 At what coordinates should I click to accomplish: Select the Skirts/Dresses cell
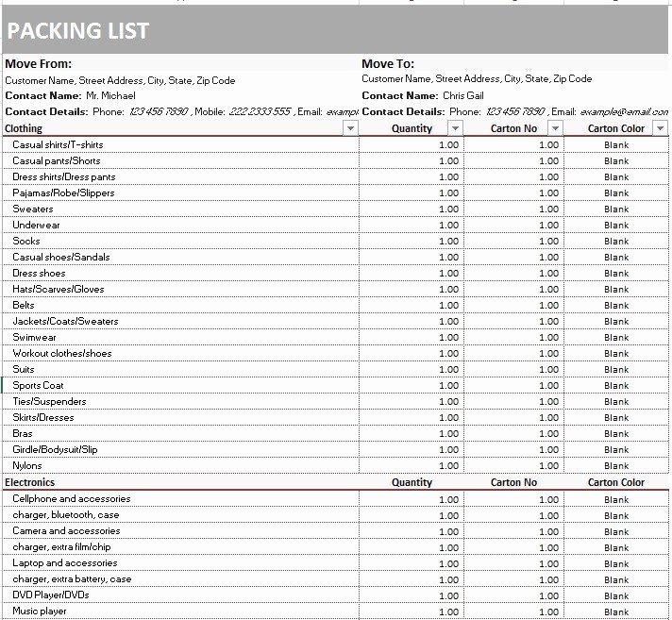[x=181, y=417]
